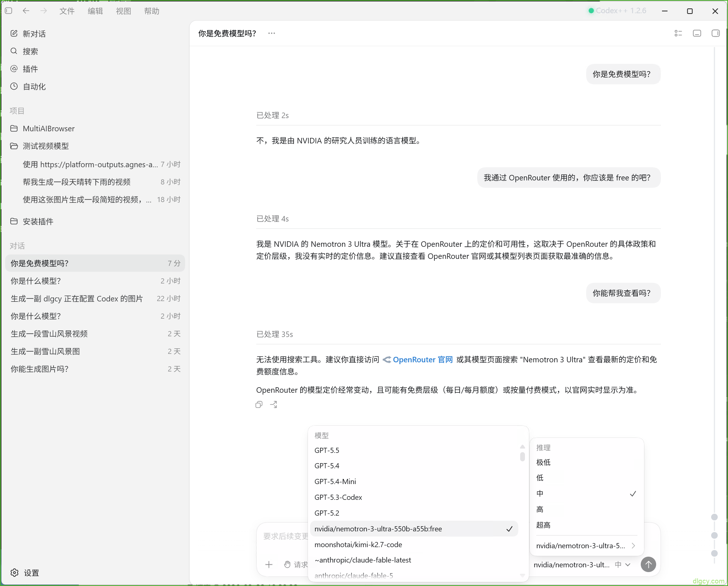Add an attachment with the plus icon

tap(269, 564)
